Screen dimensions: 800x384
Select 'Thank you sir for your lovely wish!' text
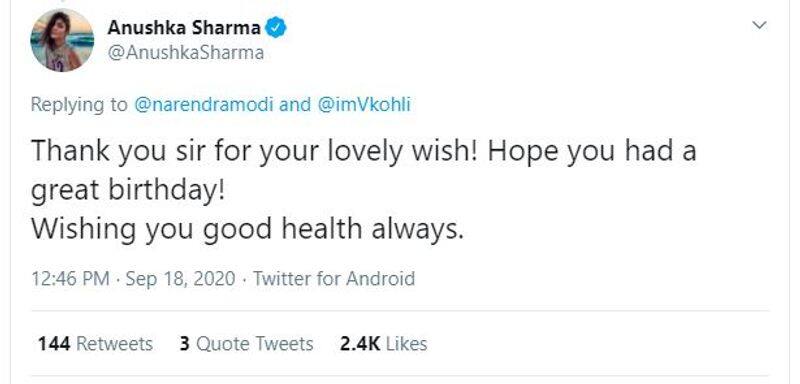click(x=255, y=153)
